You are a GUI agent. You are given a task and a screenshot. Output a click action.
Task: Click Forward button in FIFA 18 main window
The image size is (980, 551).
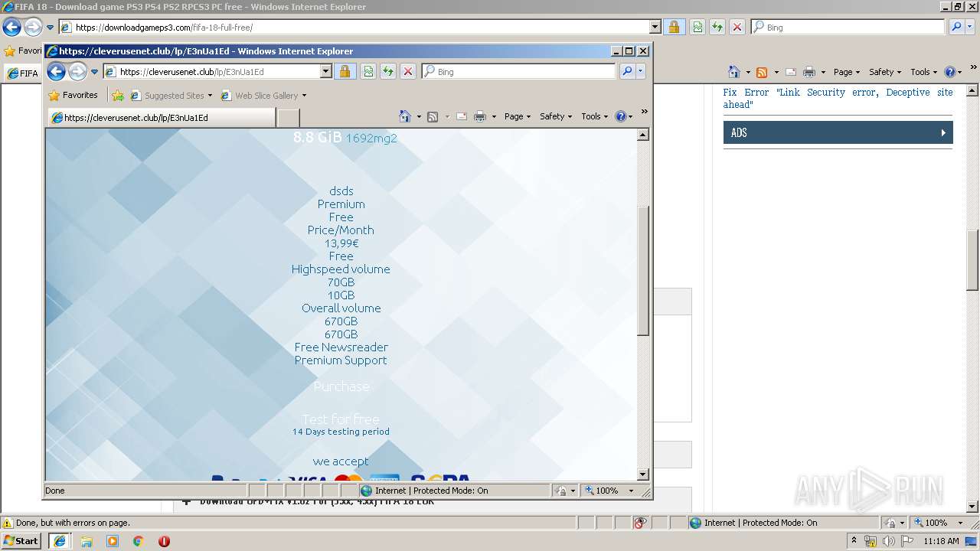(x=33, y=28)
